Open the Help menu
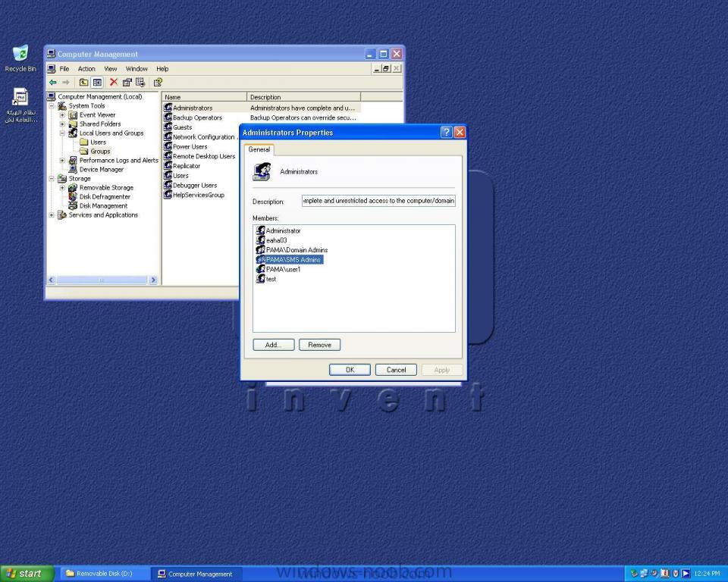Viewport: 728px width, 582px height. (x=162, y=69)
